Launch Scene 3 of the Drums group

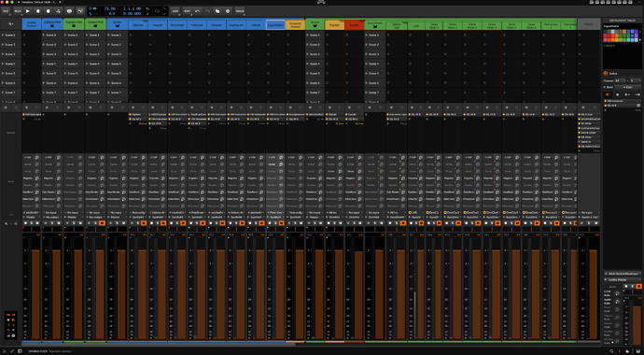pos(315,54)
